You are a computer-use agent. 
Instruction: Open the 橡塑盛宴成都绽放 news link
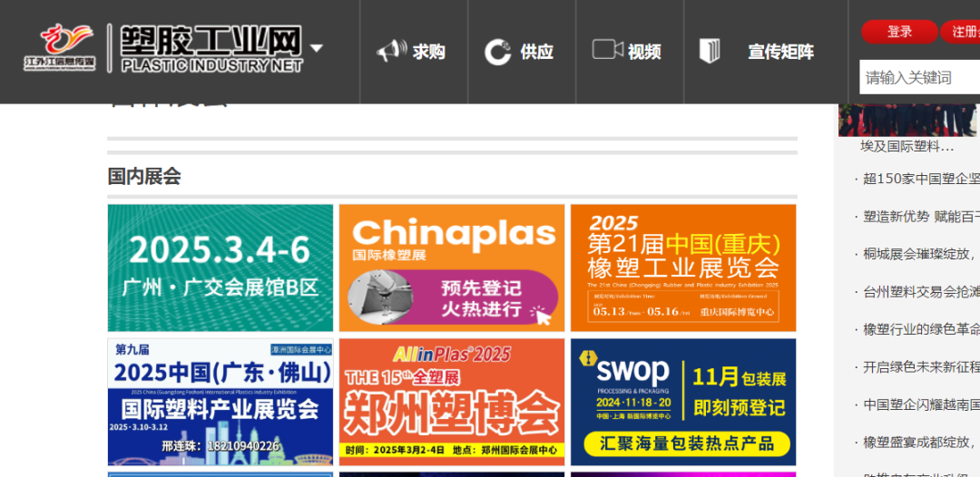[920, 442]
